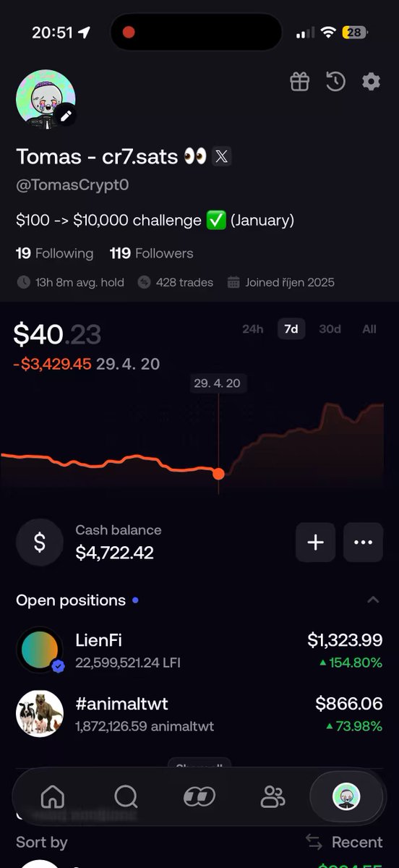Collapse the Open positions section
The image size is (399, 868).
point(373,600)
